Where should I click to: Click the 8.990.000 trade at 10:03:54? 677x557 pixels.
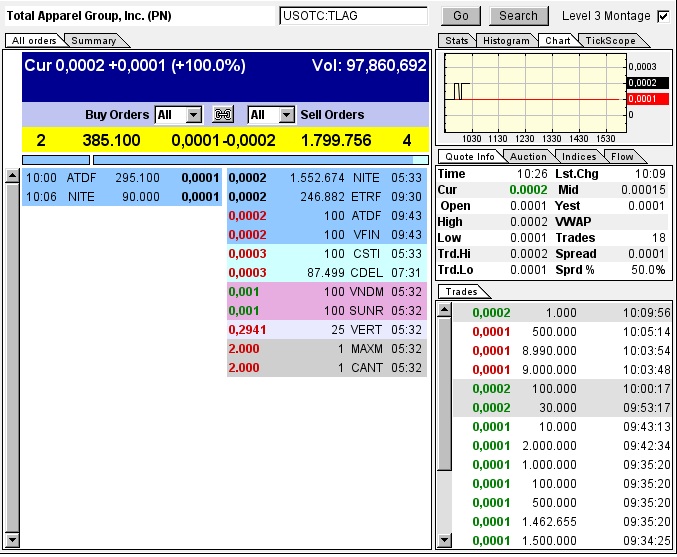tap(562, 350)
